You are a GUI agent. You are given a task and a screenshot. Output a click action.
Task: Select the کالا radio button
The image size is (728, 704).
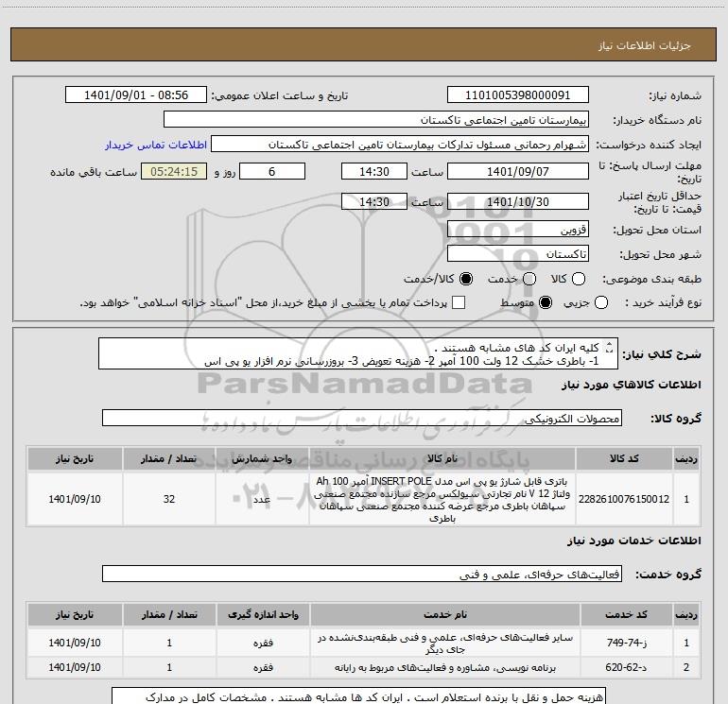(579, 279)
